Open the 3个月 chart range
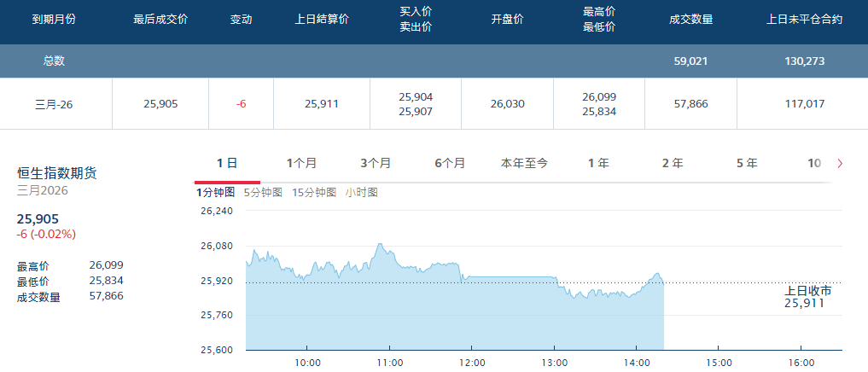The image size is (868, 372). point(376,163)
